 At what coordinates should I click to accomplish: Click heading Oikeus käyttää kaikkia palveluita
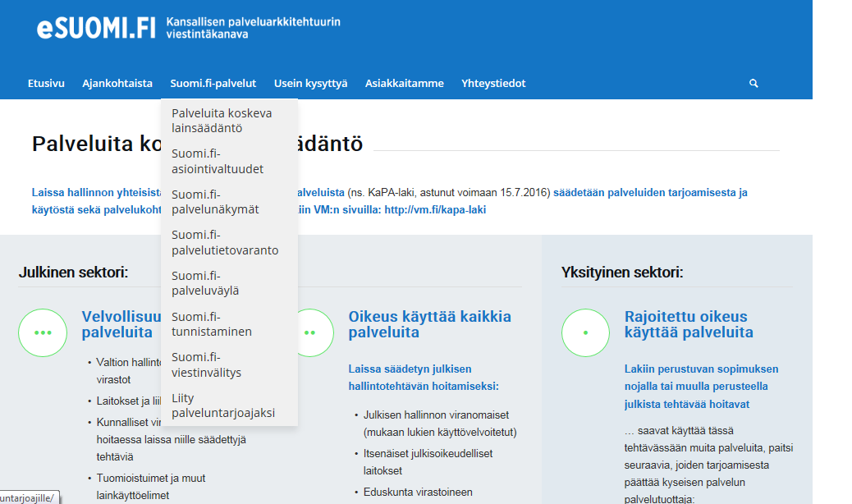point(430,324)
